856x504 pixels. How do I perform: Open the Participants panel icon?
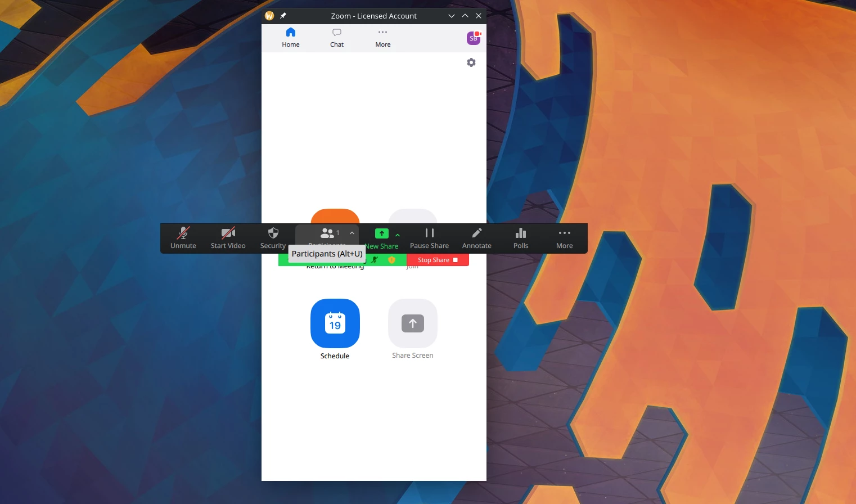[x=327, y=233]
